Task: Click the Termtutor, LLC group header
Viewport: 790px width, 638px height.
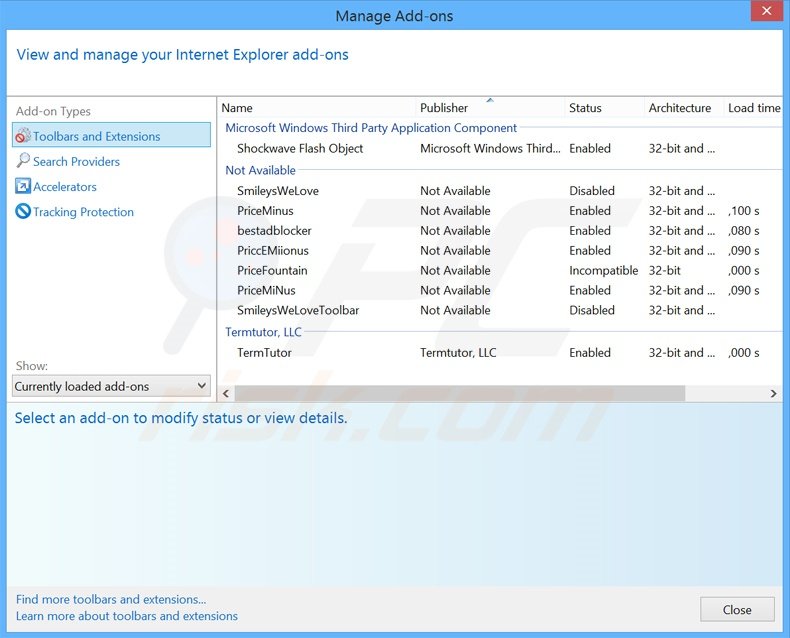Action: [x=263, y=332]
